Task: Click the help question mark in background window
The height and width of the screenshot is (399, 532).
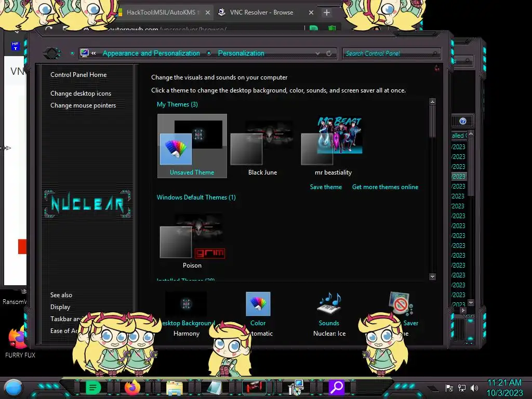Action: pyautogui.click(x=462, y=121)
